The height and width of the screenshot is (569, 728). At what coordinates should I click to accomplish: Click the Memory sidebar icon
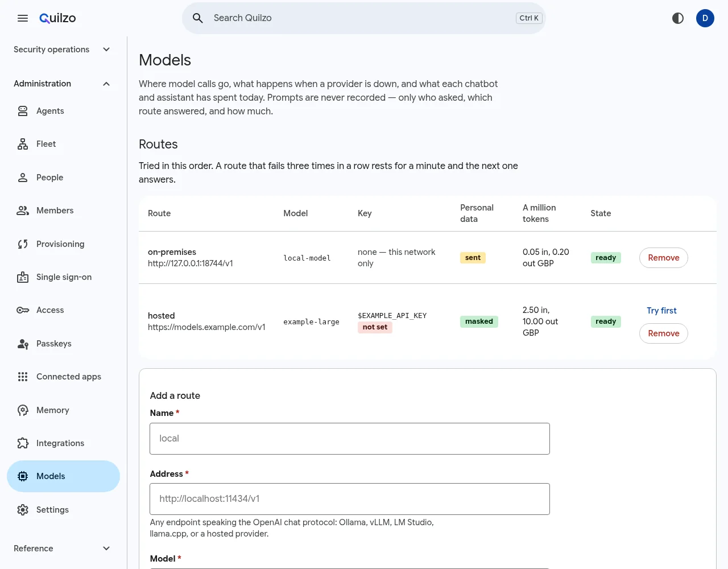click(x=23, y=410)
